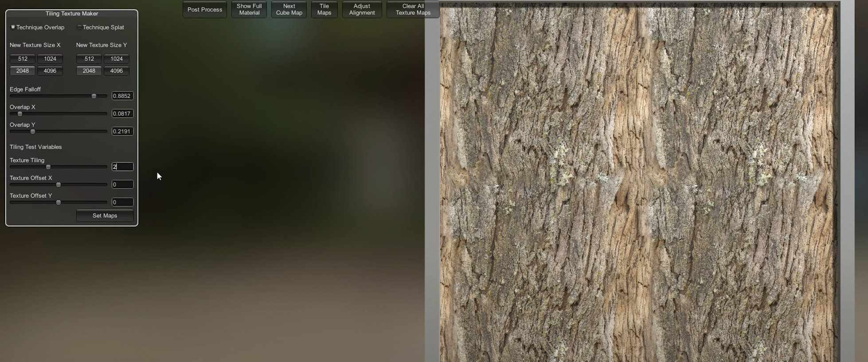Click the Tiling Test Variables heading

(36, 147)
